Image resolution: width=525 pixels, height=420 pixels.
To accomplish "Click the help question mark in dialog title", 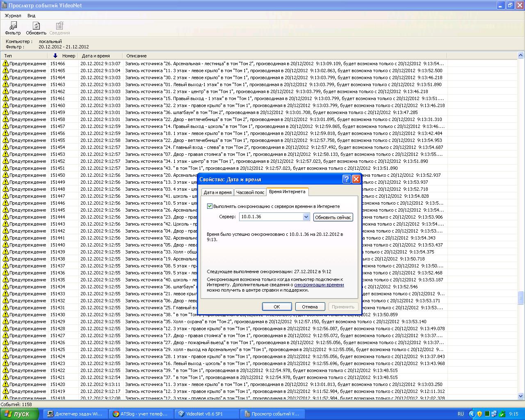I will [x=346, y=179].
